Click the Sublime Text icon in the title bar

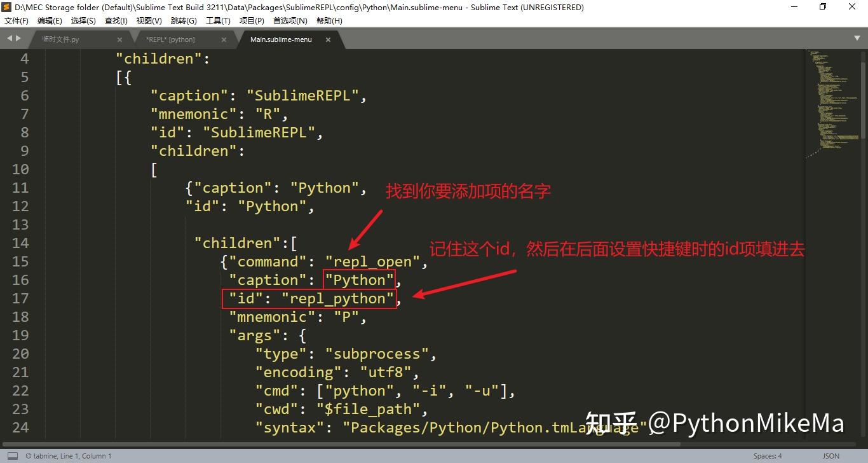6,7
